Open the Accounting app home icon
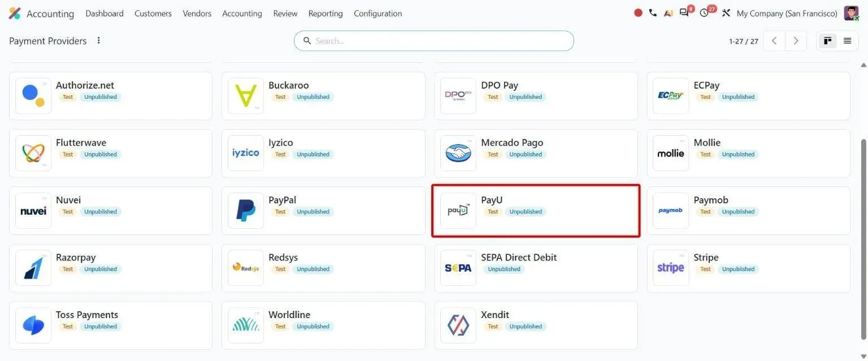 coord(15,13)
